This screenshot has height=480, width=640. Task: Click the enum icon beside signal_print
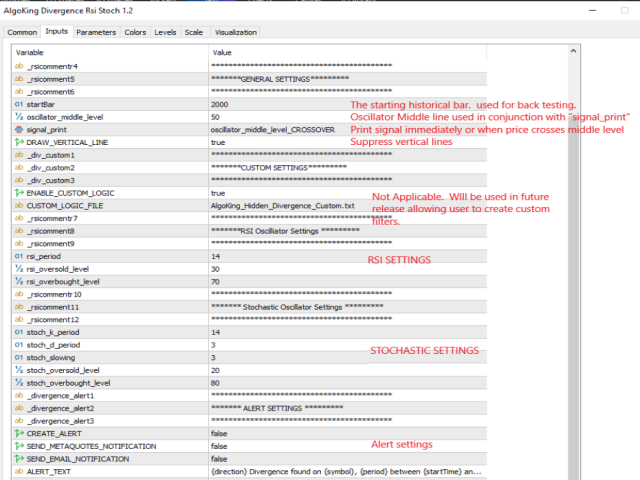19,129
